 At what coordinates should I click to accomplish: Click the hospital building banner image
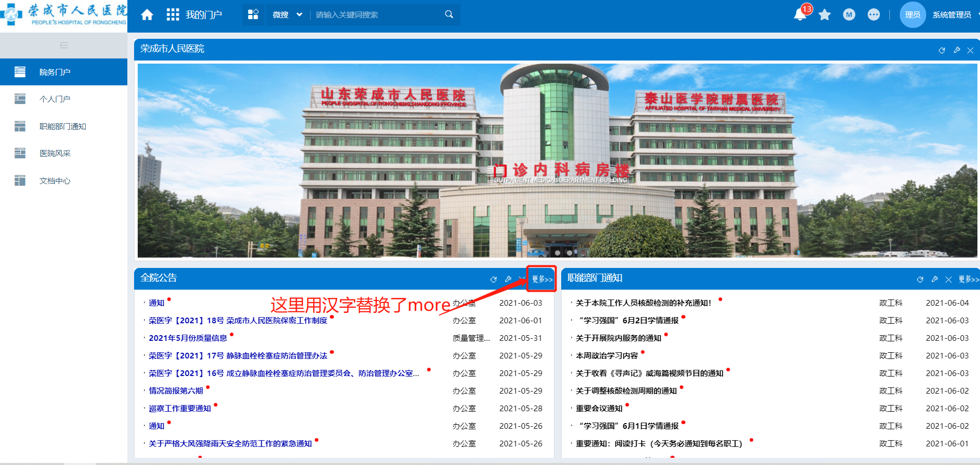(x=557, y=160)
